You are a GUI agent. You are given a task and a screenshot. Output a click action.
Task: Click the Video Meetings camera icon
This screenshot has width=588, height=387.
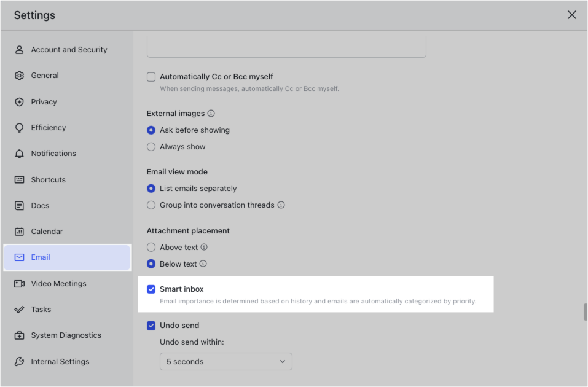point(20,283)
